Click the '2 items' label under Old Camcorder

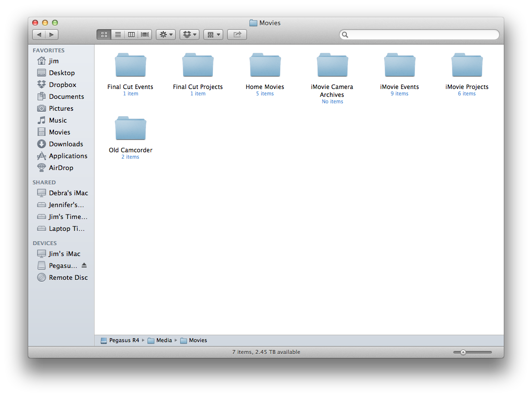click(x=130, y=157)
